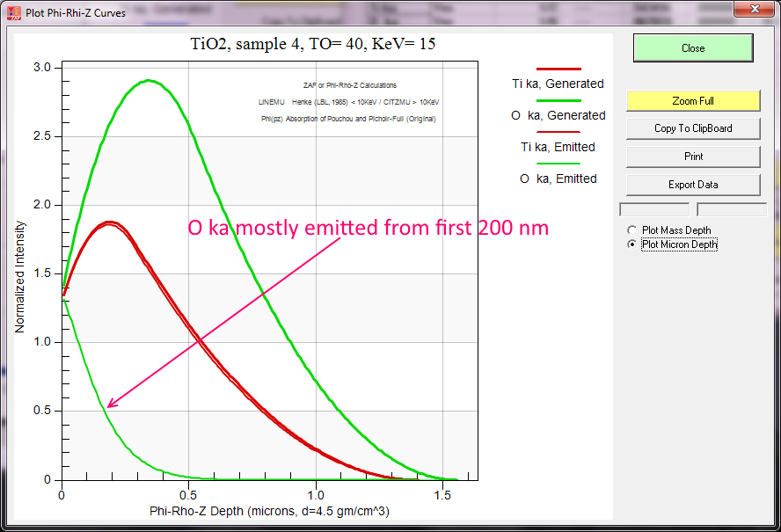781x532 pixels.
Task: Click the Normalized Intensity y-axis label
Action: (19, 273)
